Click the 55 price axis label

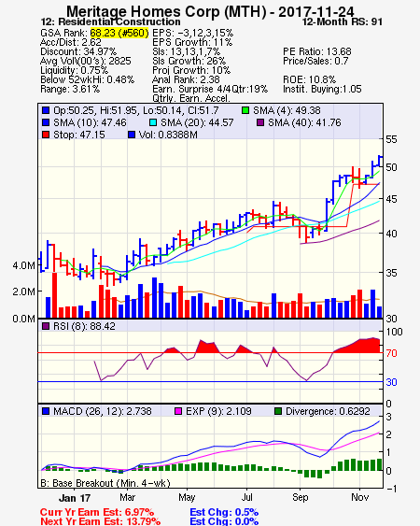391,139
